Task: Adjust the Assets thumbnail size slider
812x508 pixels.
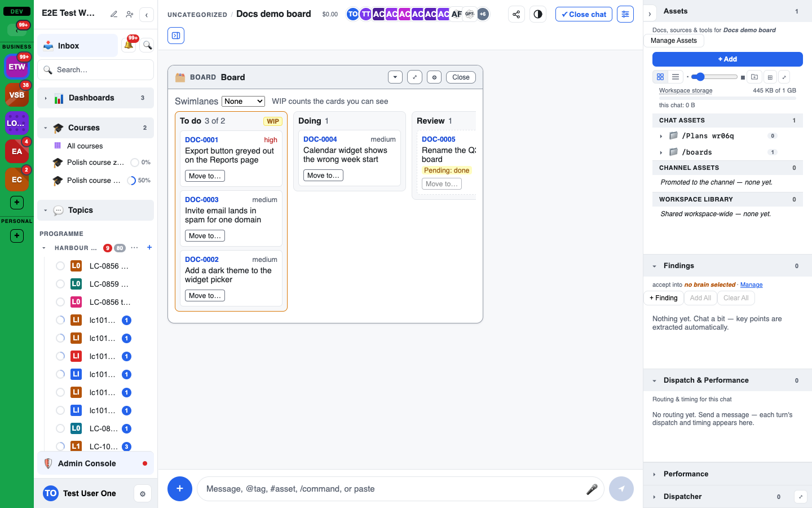Action: pos(714,77)
